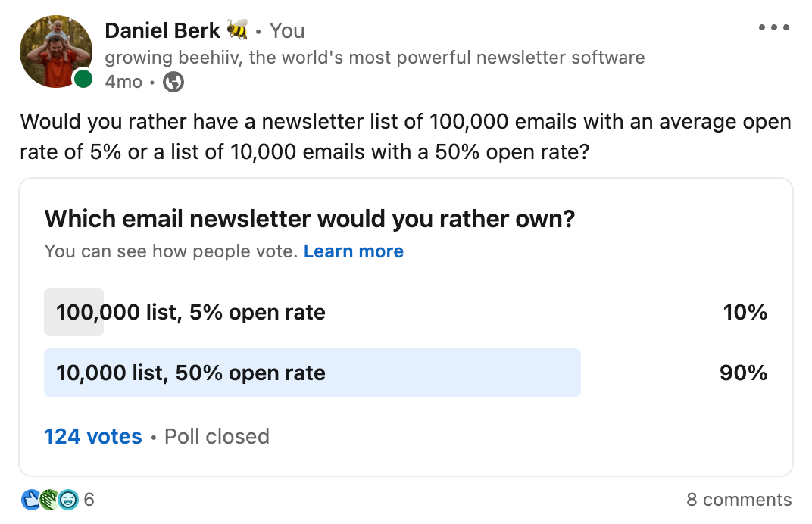Click the "Learn more" poll link
This screenshot has height=524, width=812.
pos(353,251)
